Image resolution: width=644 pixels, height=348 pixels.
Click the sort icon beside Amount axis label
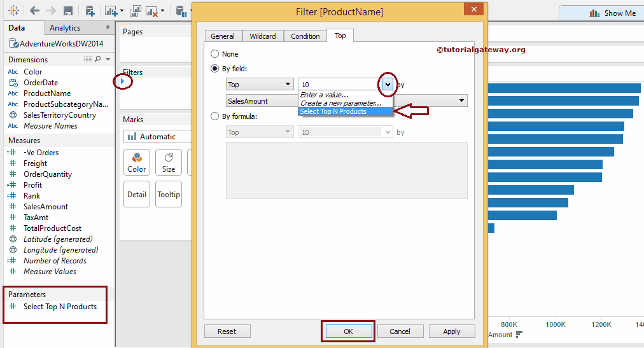519,335
